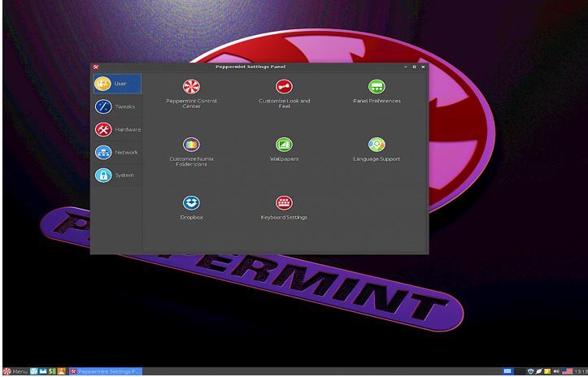Open Language Support
The width and height of the screenshot is (588, 377).
(377, 149)
